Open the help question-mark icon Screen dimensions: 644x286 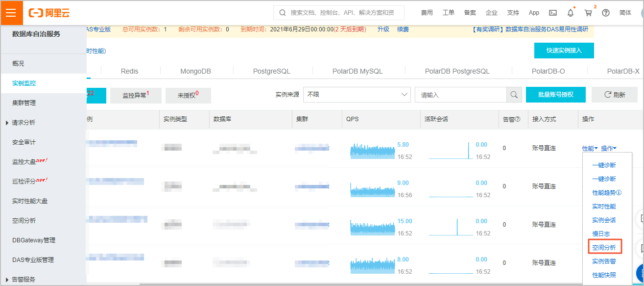coord(606,13)
